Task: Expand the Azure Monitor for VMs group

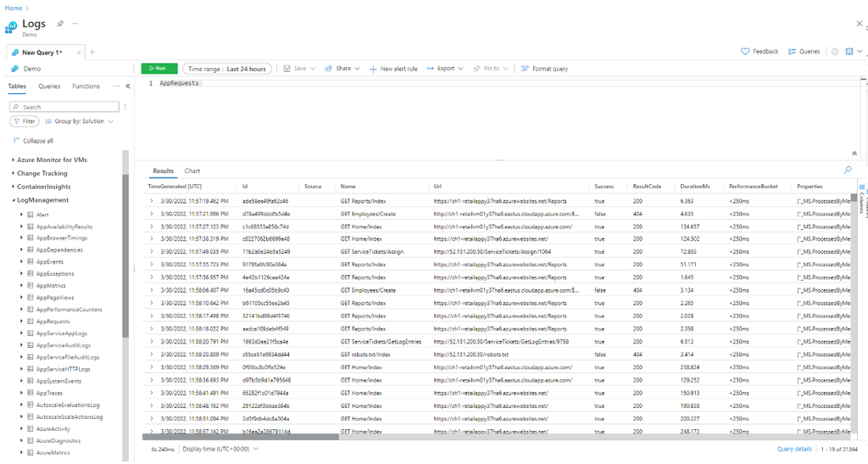Action: pos(14,159)
